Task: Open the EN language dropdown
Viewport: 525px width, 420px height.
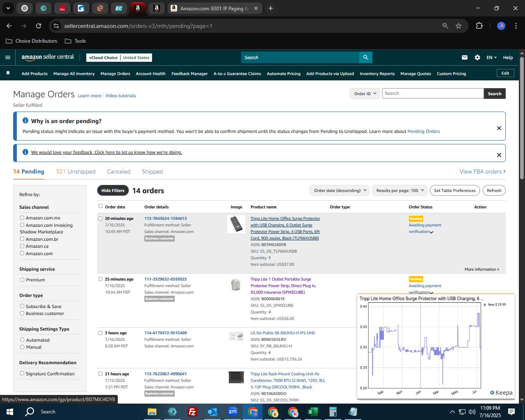Action: coord(491,57)
